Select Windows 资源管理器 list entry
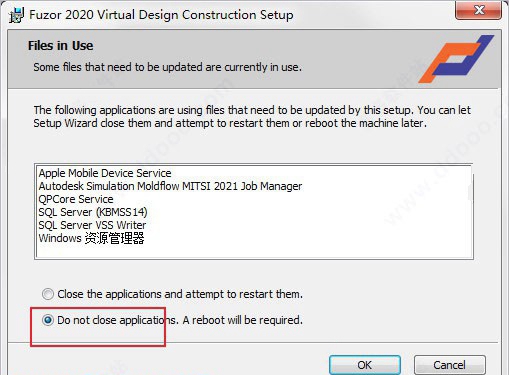Image resolution: width=509 pixels, height=375 pixels. (x=91, y=238)
